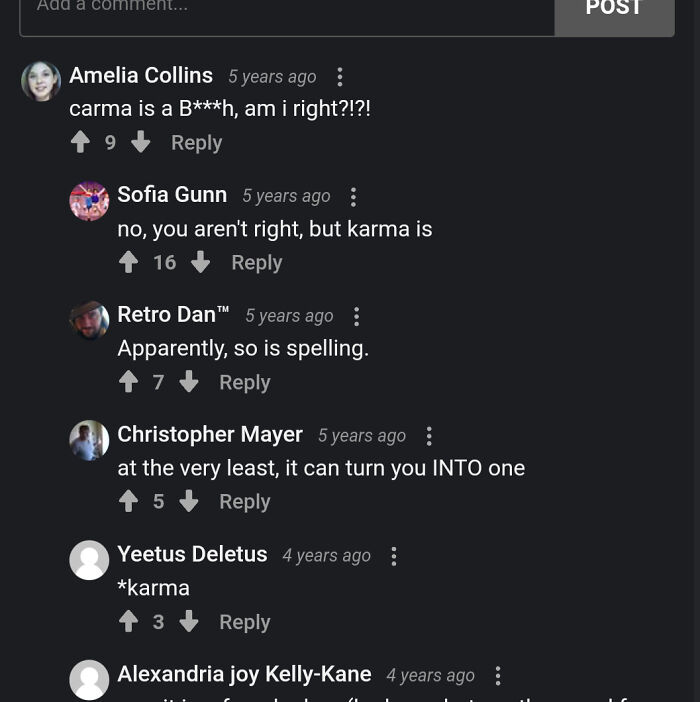Upvote Yeetus Deletus' reply
700x702 pixels.
point(129,622)
